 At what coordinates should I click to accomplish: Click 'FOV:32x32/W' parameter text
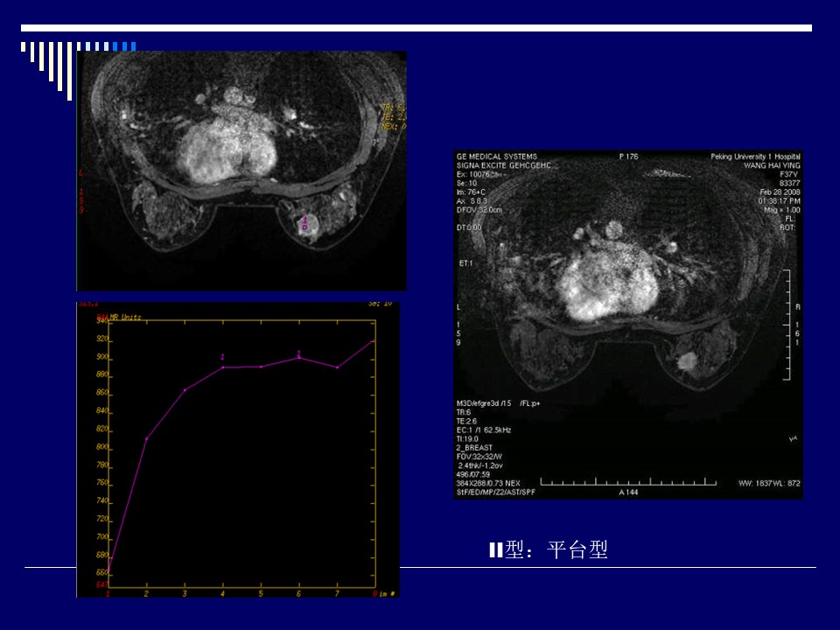479,457
